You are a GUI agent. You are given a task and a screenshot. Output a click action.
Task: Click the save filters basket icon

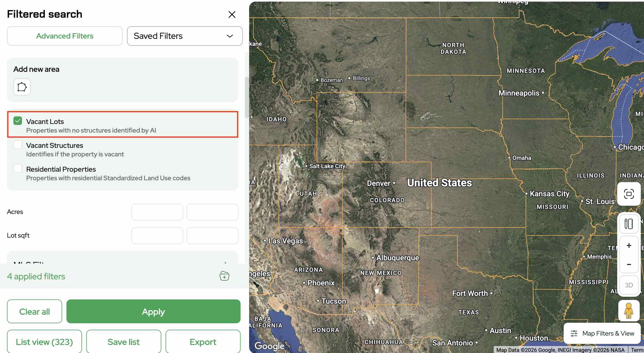point(224,276)
